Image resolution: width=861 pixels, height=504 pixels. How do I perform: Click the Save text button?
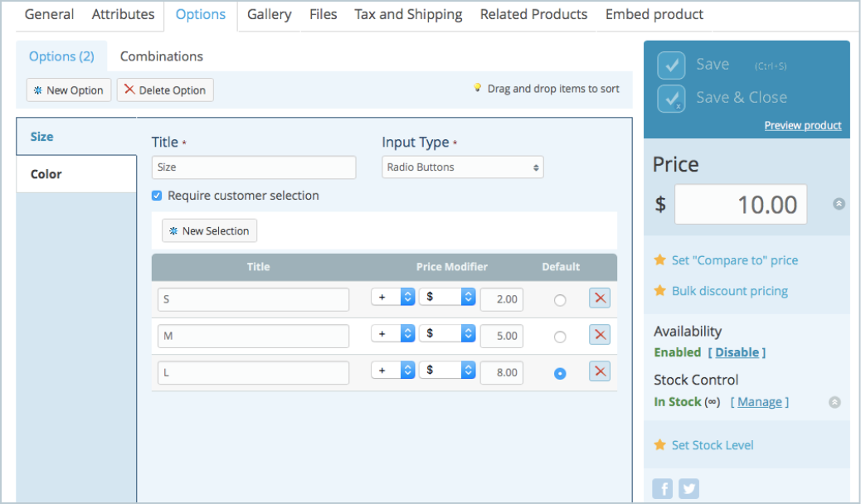point(713,64)
